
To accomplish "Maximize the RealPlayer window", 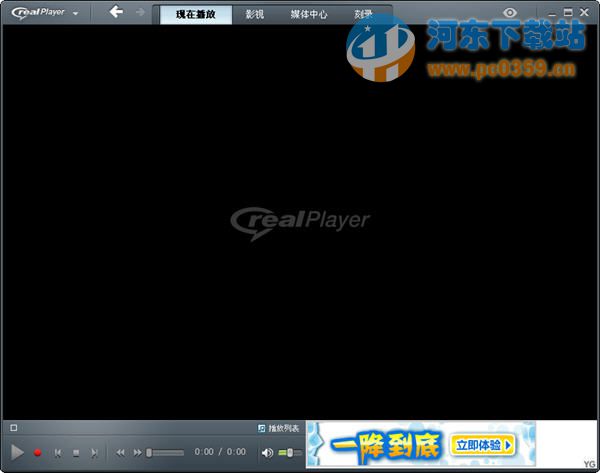I will tap(568, 13).
